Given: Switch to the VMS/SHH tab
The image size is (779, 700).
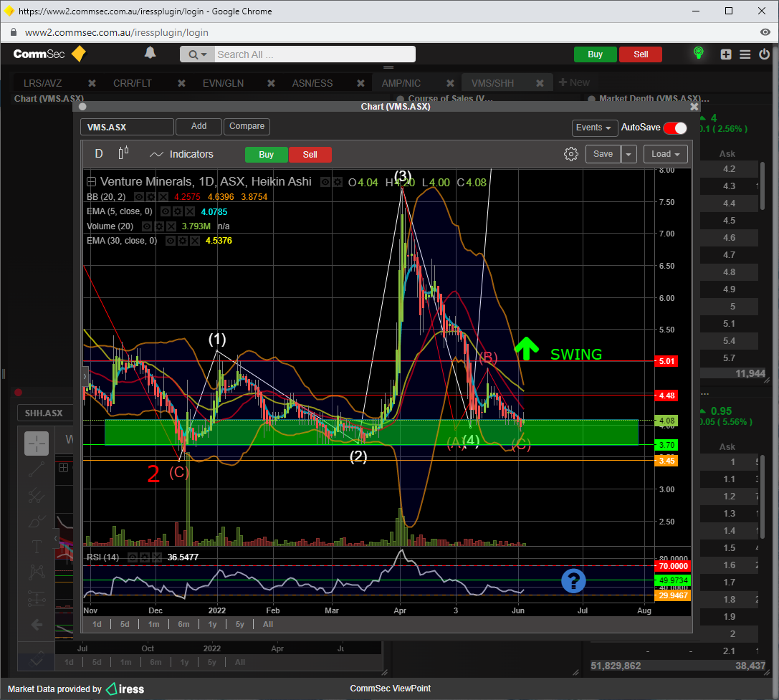Looking at the screenshot, I should click(x=492, y=83).
